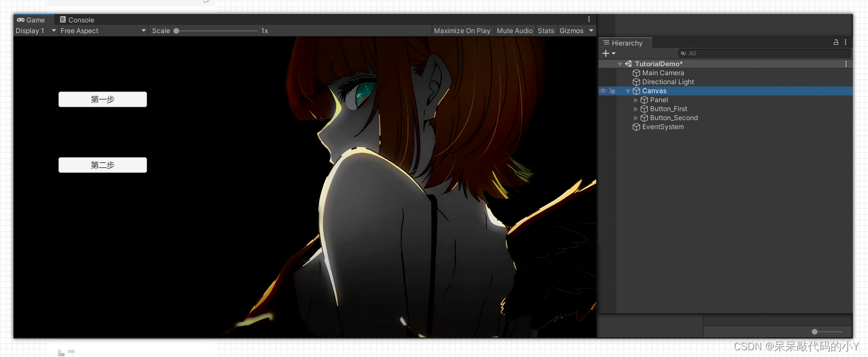Click the Game tab gamepad icon
Image resolution: width=868 pixels, height=357 pixels.
(x=21, y=20)
